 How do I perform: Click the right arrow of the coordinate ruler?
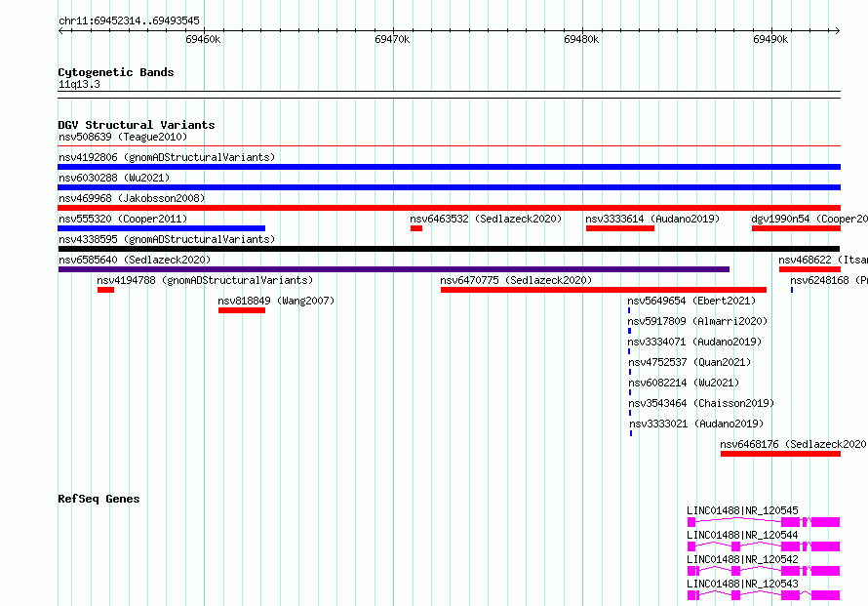click(837, 31)
